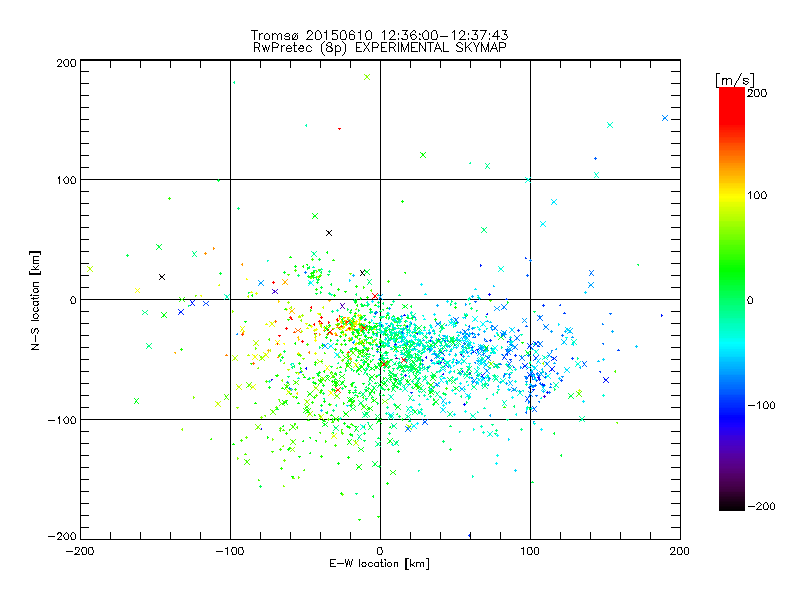Click the x-axis tick label '200'
Screen dimensions: 800x600
pos(680,551)
